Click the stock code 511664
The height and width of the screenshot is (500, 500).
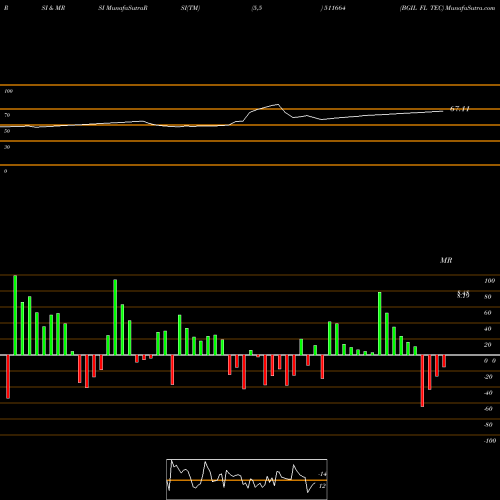tap(335, 8)
